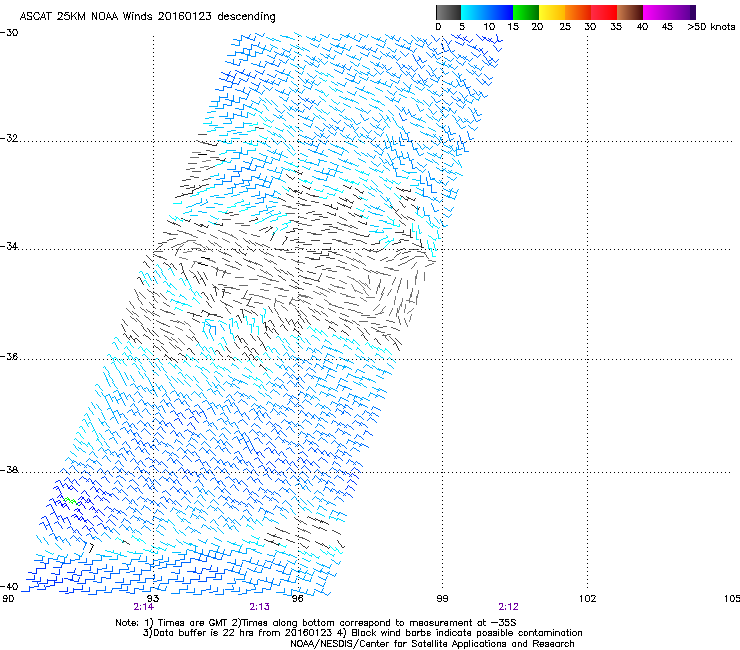
Task: Click the '>50 knots' legend label
Action: (711, 27)
